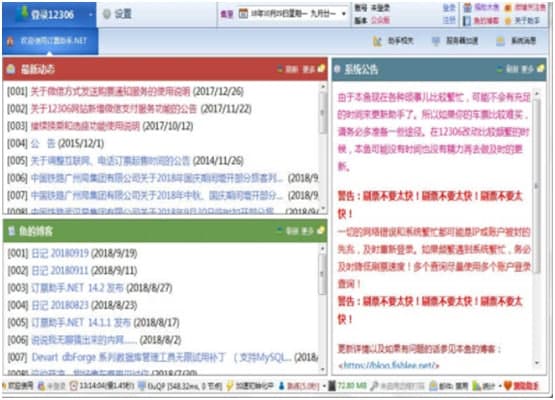The width and height of the screenshot is (555, 400).
Task: Open news item [005] dated 2014/11/26
Action: tap(110, 161)
